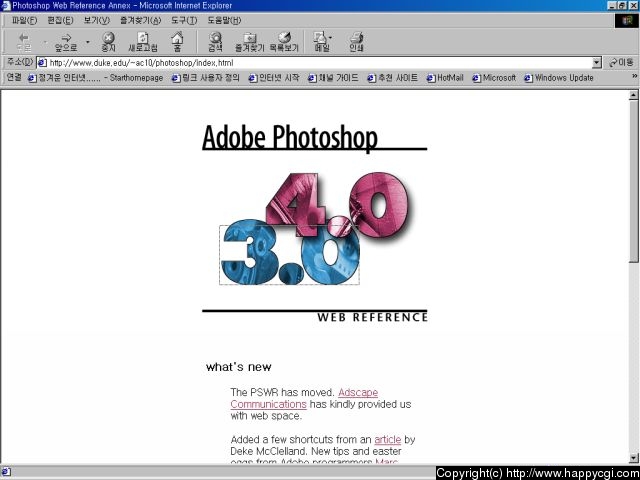Open Back button history dropdown arrow
Image resolution: width=640 pixels, height=480 pixels.
pyautogui.click(x=45, y=42)
